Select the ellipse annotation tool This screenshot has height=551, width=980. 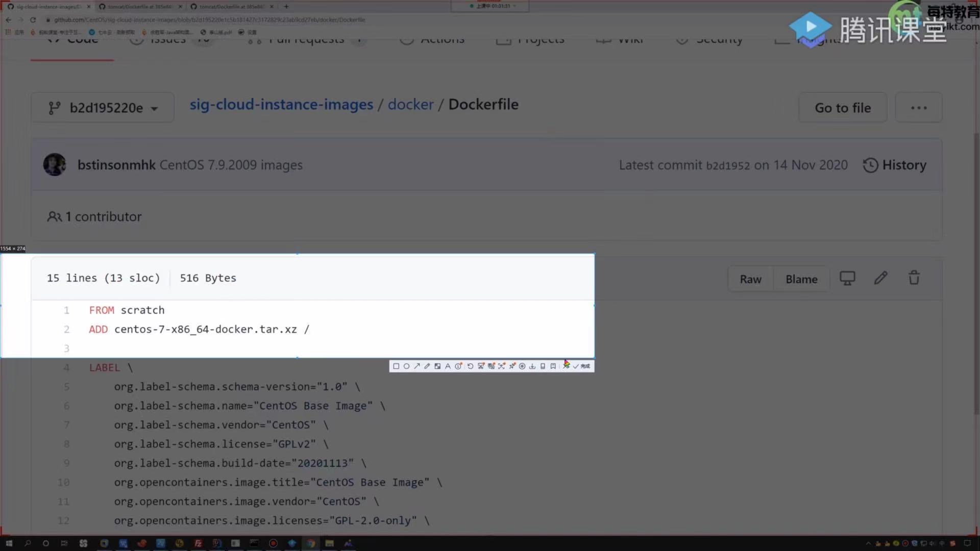click(x=406, y=366)
